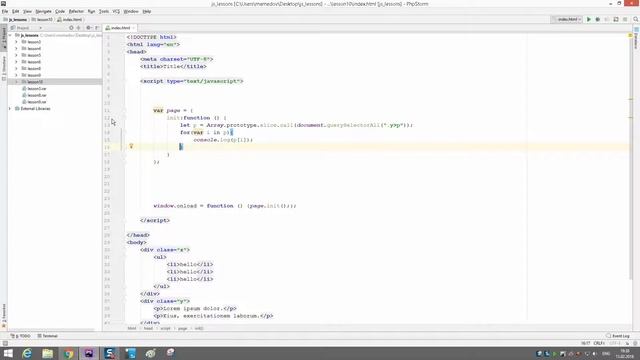Viewport: 640px width, 360px height.
Task: Open the Navigate menu
Action: 43,11
